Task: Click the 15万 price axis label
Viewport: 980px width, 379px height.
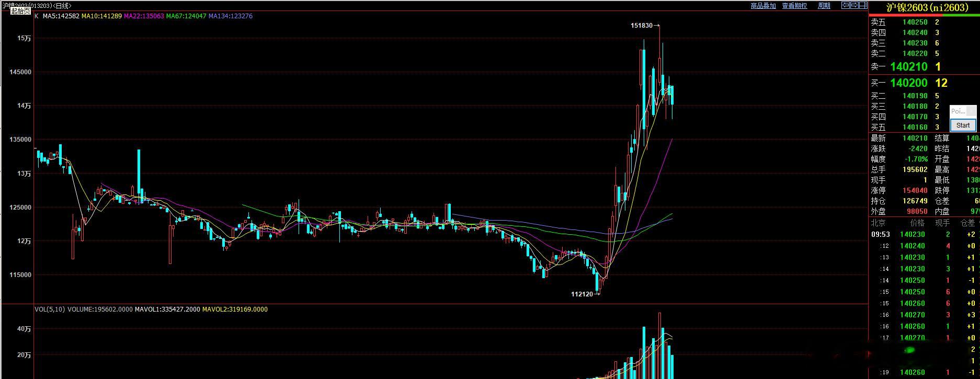Action: pos(25,38)
